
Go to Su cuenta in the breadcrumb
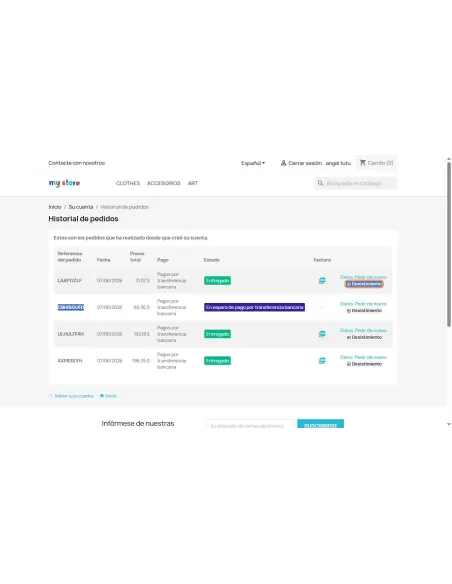[81, 207]
